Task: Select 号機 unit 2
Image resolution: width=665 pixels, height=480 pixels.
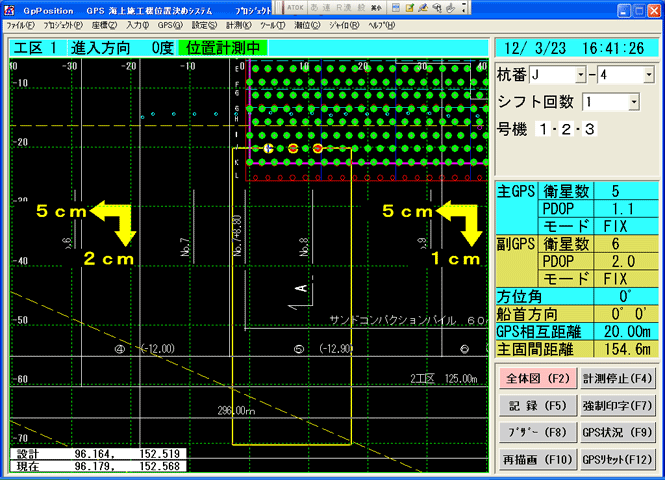Action: [x=565, y=129]
